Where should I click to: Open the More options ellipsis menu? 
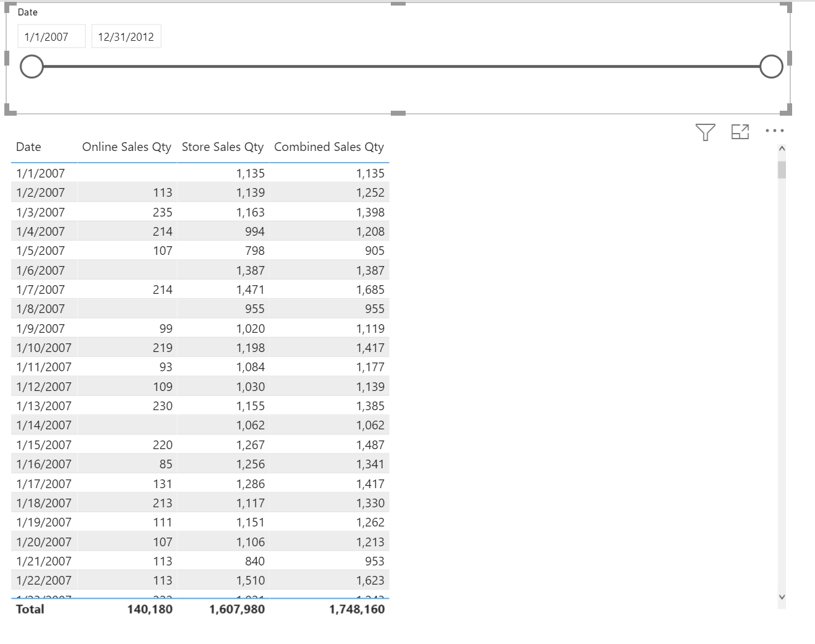pos(774,131)
